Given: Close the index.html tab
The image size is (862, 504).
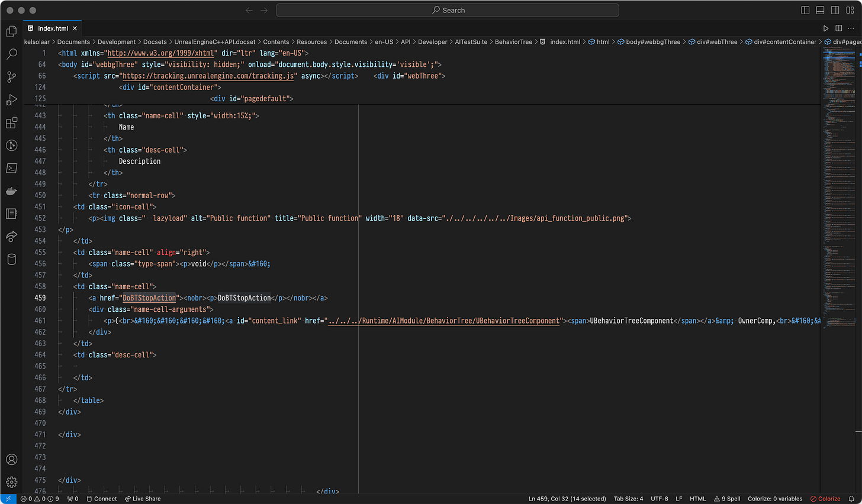Looking at the screenshot, I should coord(75,28).
